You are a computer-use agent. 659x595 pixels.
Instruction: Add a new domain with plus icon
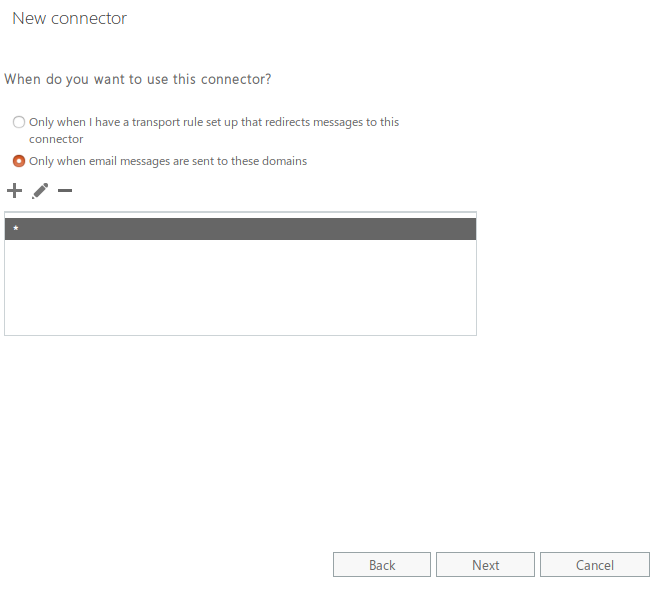[14, 191]
